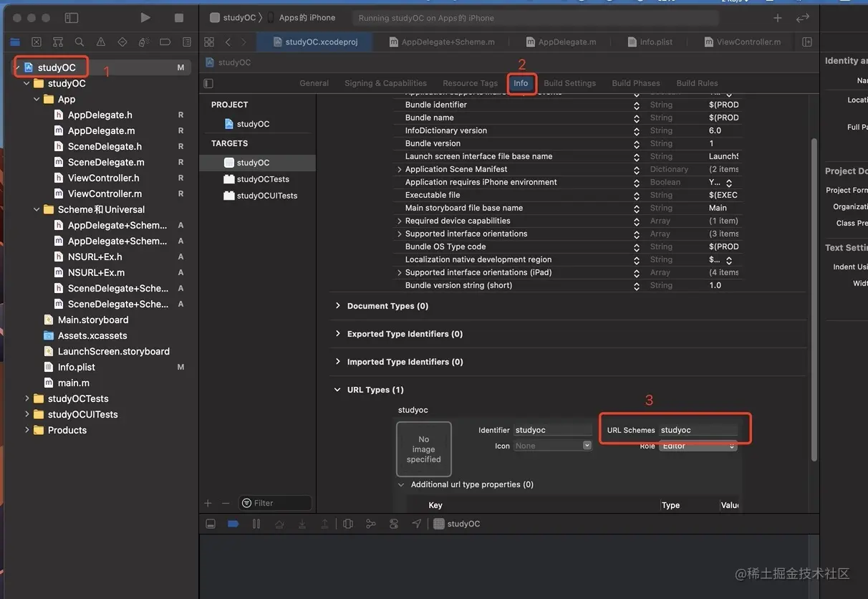Open Debug Memory Graph icon

(x=371, y=524)
